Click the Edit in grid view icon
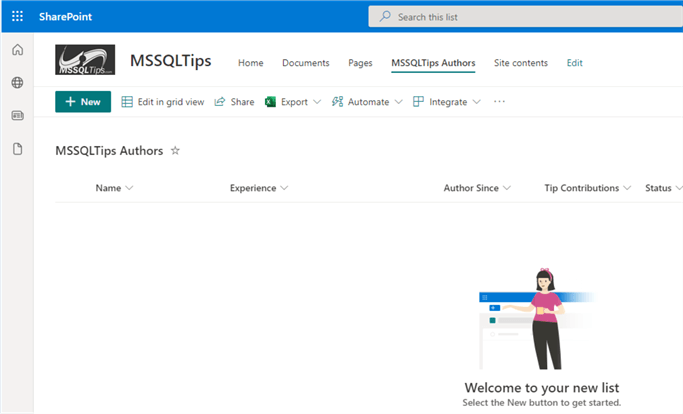The image size is (683, 414). (x=127, y=102)
